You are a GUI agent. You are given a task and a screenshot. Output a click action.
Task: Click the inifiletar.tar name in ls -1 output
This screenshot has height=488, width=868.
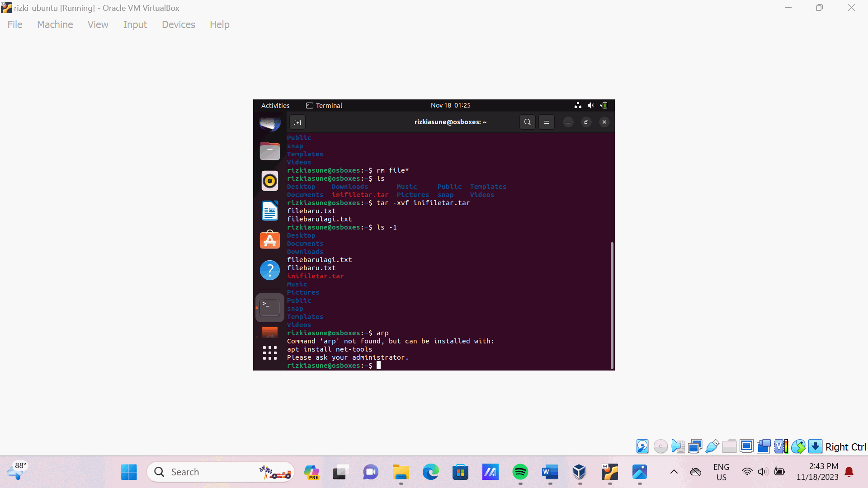pyautogui.click(x=315, y=276)
